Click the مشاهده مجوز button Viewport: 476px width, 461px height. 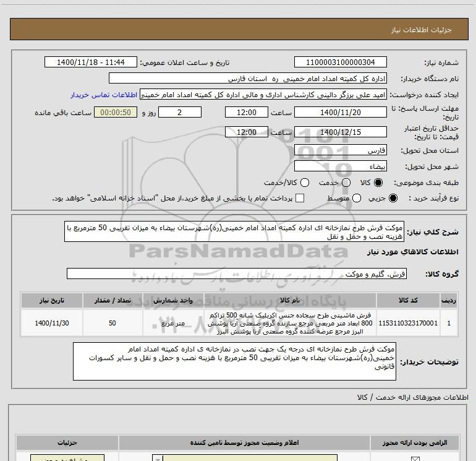coord(67,458)
